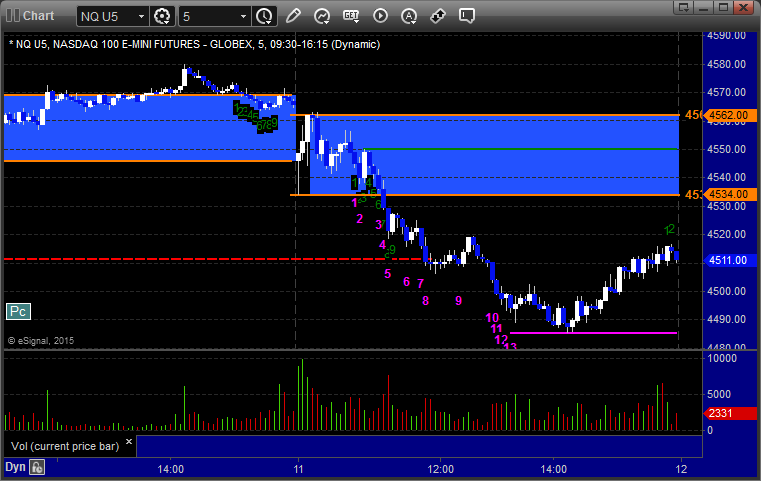The image size is (761, 481).
Task: Click the 10000 volume axis label
Action: (722, 359)
